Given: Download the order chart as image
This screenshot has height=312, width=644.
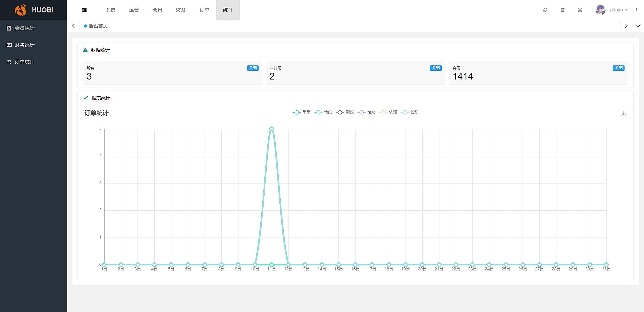Looking at the screenshot, I should (x=624, y=114).
